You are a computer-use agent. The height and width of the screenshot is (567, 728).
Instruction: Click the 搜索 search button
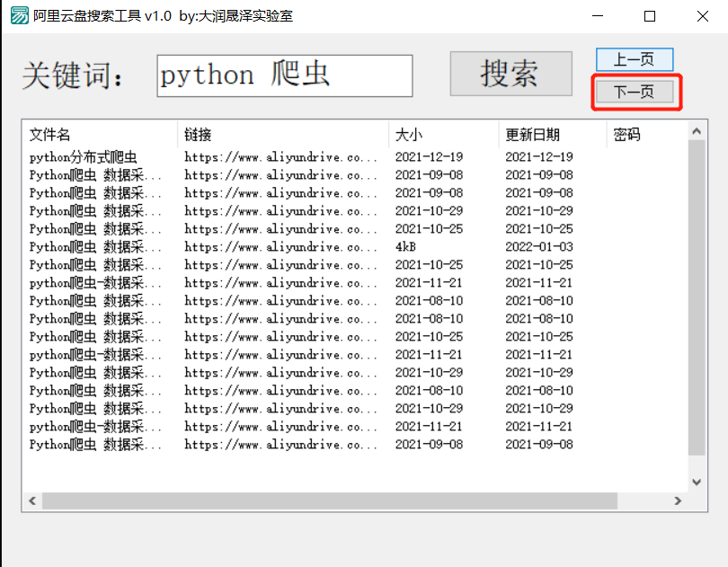(x=510, y=74)
